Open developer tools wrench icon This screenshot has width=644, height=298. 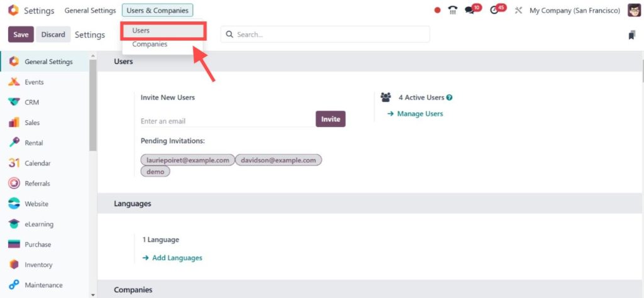518,11
